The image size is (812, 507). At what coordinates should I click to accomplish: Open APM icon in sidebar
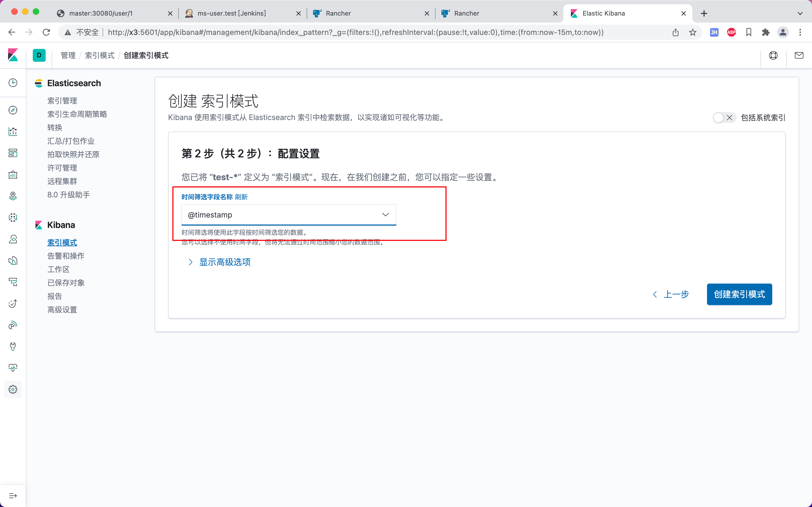click(x=13, y=282)
